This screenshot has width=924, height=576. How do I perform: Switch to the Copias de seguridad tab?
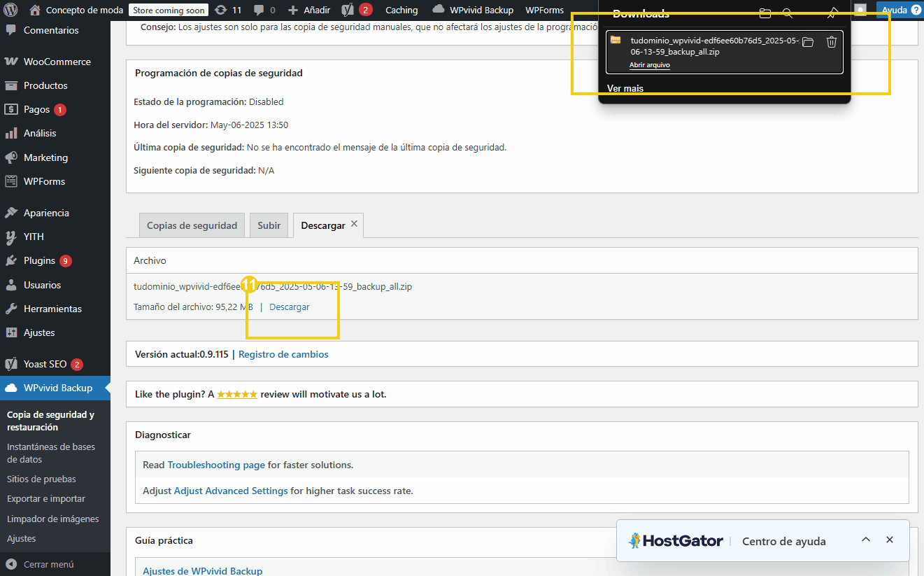point(192,225)
